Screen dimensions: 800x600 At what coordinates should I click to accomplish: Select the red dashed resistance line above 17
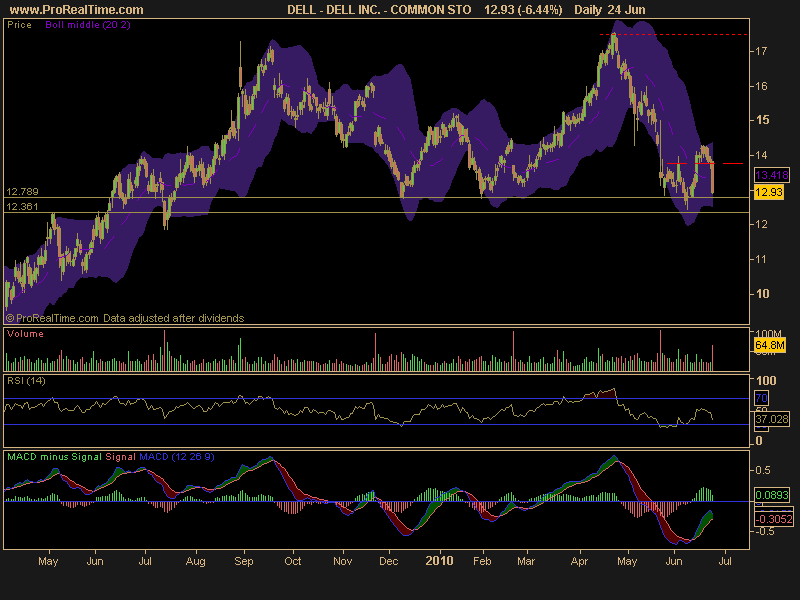[673, 35]
